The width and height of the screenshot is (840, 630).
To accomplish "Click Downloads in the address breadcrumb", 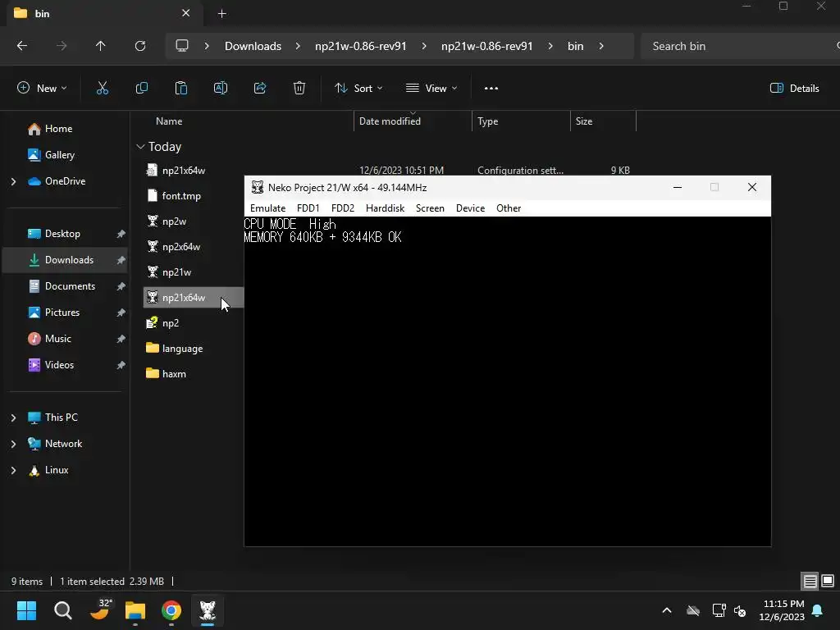I will click(x=253, y=46).
